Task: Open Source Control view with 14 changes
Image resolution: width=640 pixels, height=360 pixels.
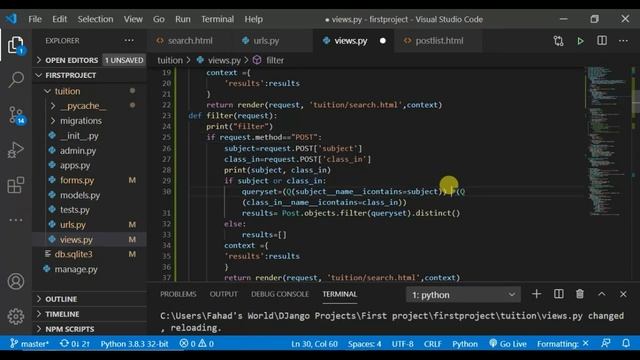Action: pos(16,115)
